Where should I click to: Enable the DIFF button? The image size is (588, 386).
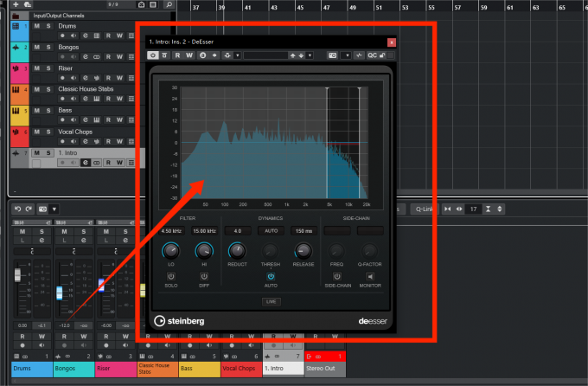coord(204,276)
